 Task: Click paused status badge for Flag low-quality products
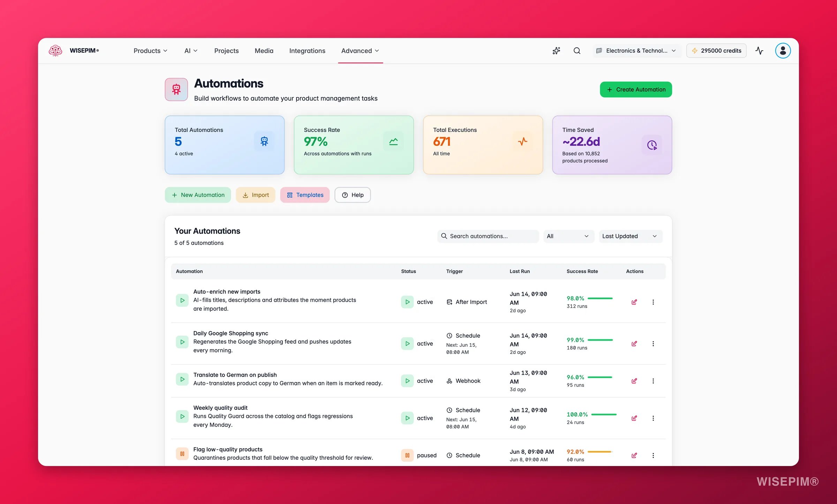click(x=419, y=455)
